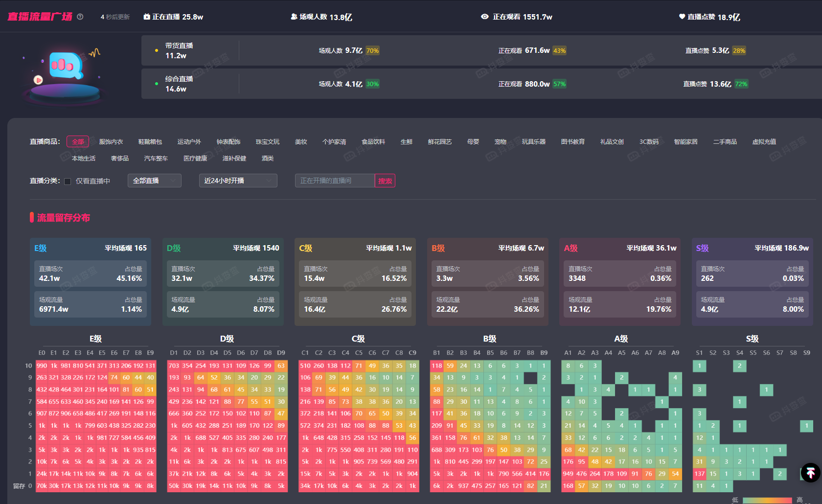Focus the 正在开播的直播间 search field

(335, 181)
